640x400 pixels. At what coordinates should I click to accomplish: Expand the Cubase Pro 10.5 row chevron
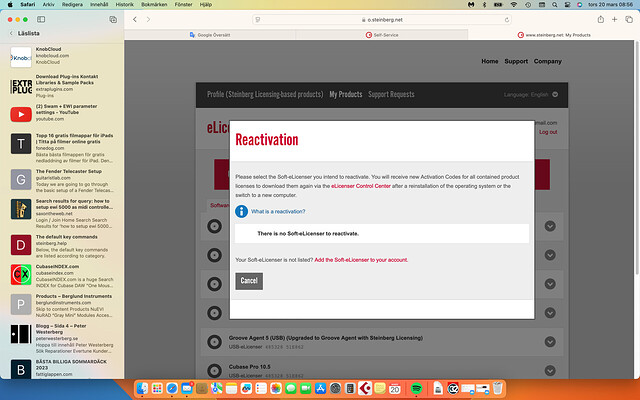coord(550,370)
